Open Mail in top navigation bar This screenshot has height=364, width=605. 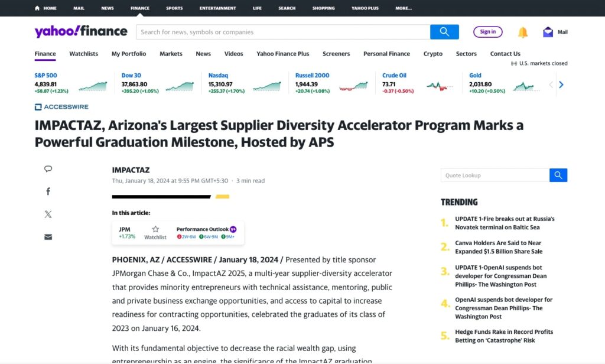click(79, 8)
